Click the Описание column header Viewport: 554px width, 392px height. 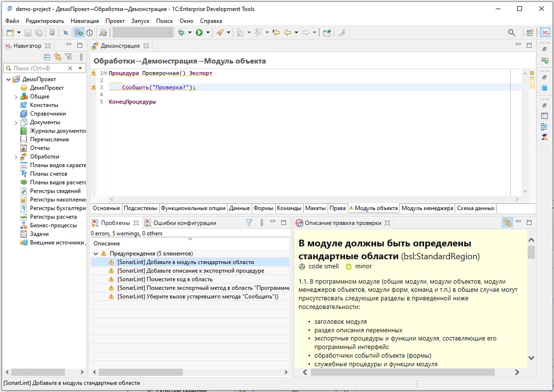click(190, 244)
